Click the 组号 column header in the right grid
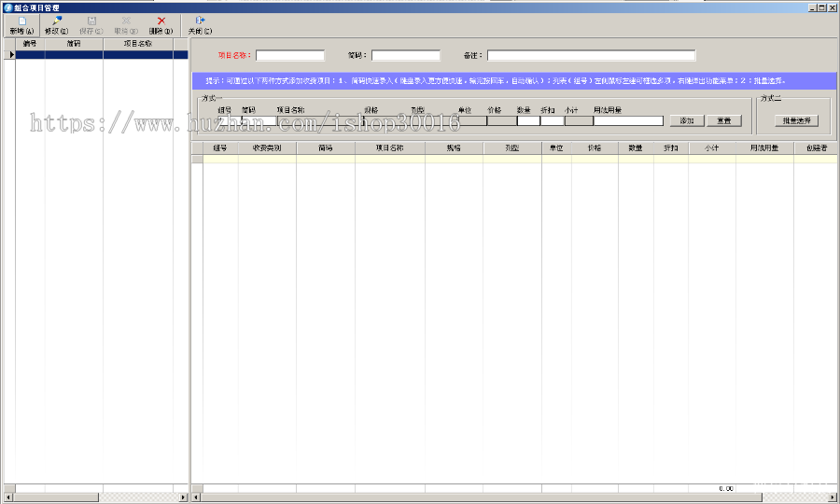Viewport: 840px width, 504px height. coord(220,147)
